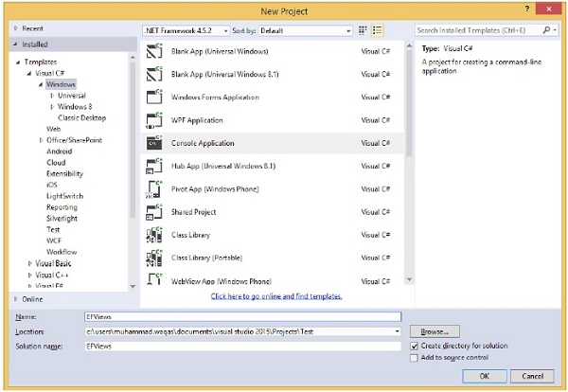Open the .NET Framework version dropdown

(x=186, y=31)
